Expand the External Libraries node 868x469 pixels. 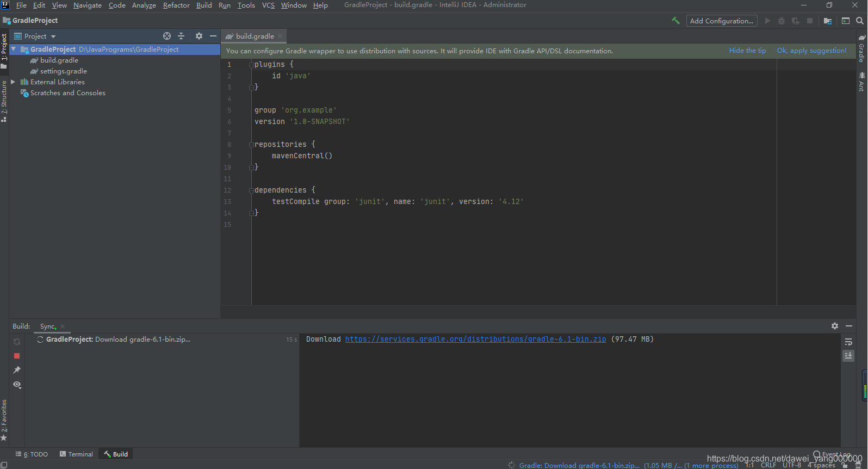tap(14, 82)
